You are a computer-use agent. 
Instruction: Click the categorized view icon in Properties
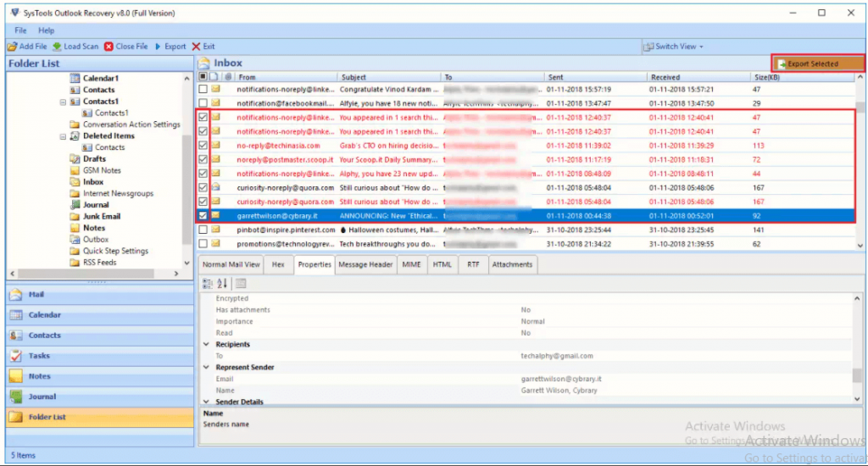pyautogui.click(x=208, y=284)
